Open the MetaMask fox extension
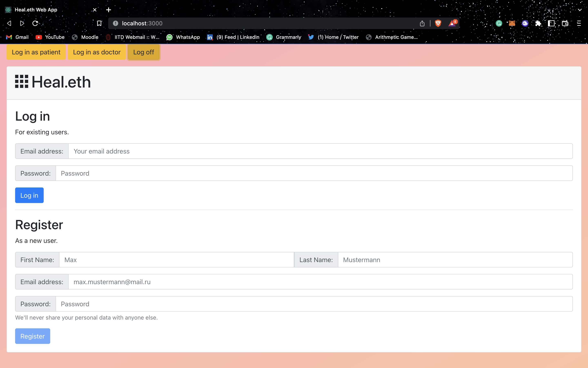Image resolution: width=588 pixels, height=368 pixels. coord(512,23)
